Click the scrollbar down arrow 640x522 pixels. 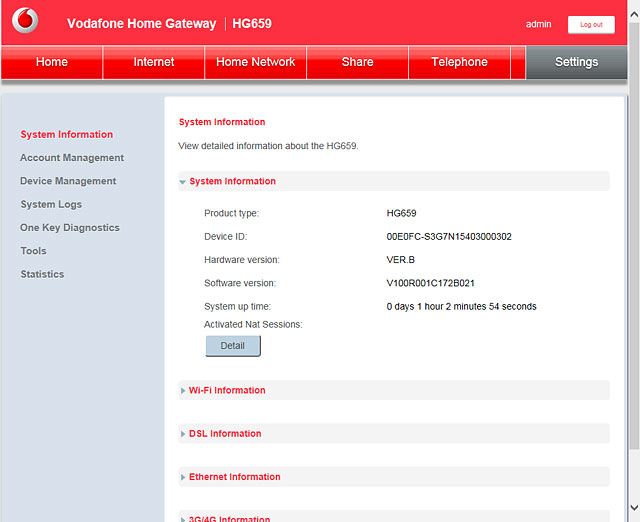tap(634, 507)
